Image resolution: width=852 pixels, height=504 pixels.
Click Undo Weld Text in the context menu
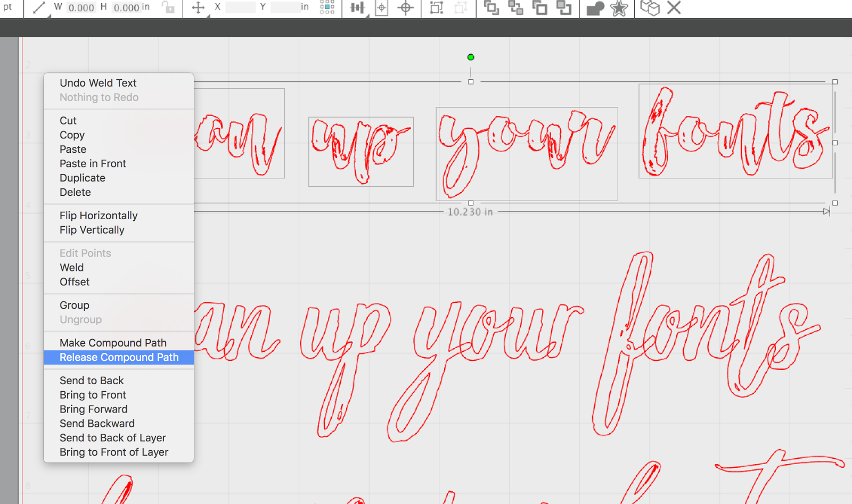point(97,83)
